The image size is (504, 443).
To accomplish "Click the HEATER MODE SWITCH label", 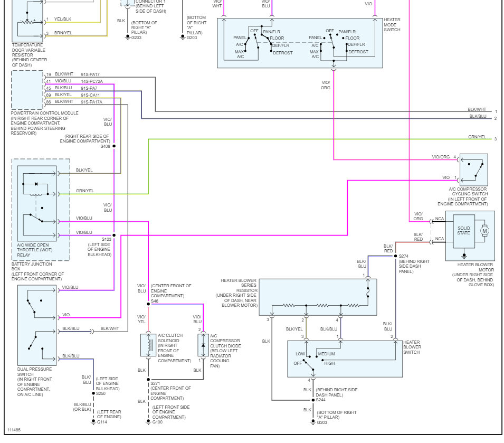I will (x=392, y=24).
